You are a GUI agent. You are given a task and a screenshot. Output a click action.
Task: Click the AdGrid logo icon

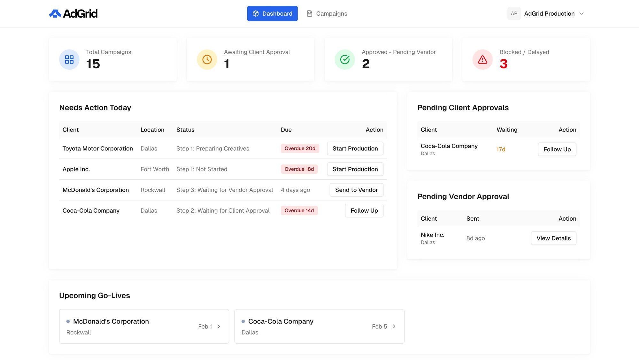(x=55, y=13)
